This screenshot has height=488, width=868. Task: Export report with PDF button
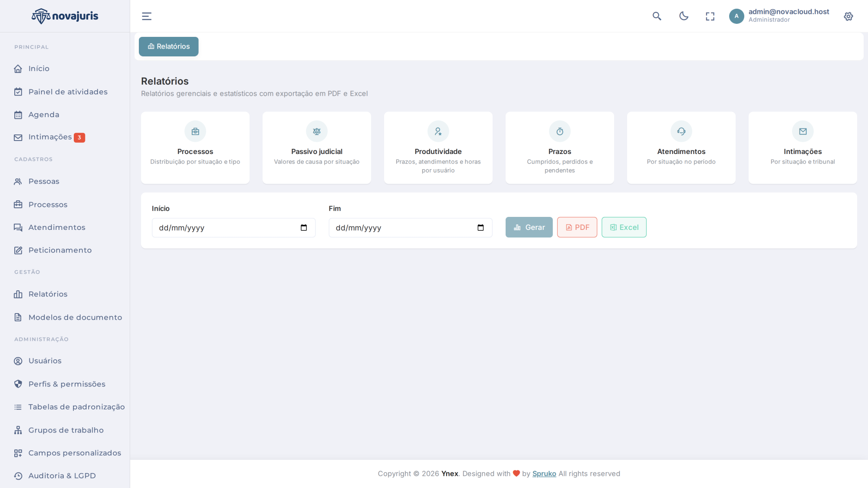coord(577,227)
